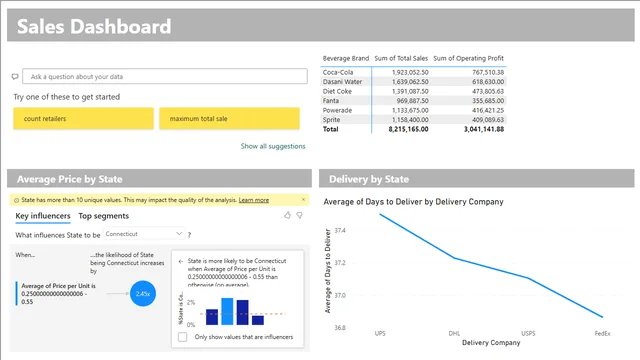This screenshot has height=360, width=640.
Task: Click the FedEx label on the x-axis
Action: click(602, 333)
